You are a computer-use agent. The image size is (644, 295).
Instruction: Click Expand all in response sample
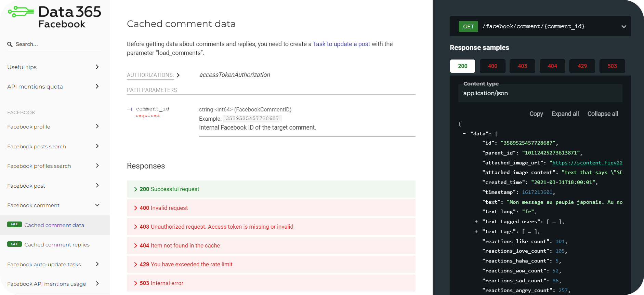pos(565,114)
